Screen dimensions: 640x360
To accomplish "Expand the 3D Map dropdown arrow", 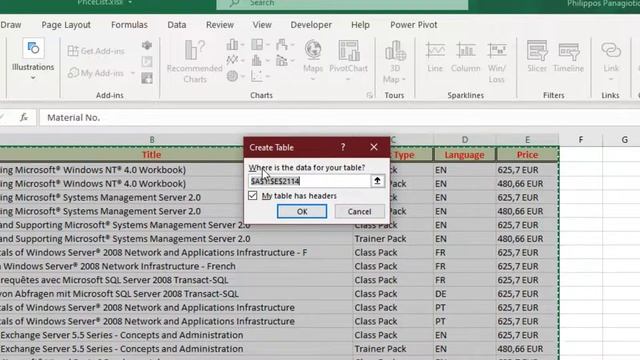I will pyautogui.click(x=404, y=79).
